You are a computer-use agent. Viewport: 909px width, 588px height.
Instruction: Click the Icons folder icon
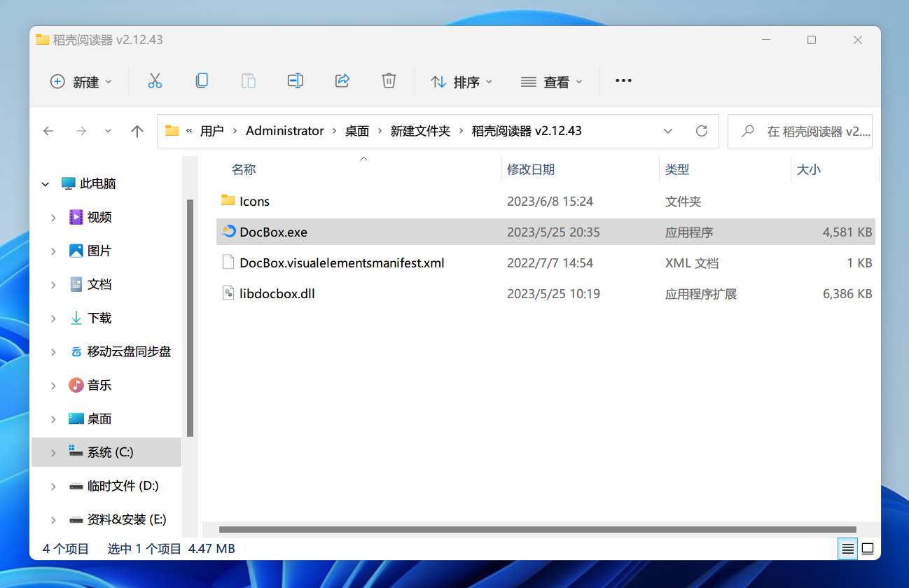pyautogui.click(x=228, y=201)
